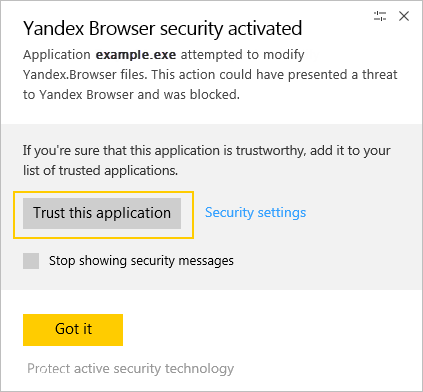Image resolution: width=423 pixels, height=392 pixels.
Task: Open the Security settings link
Action: 255,213
